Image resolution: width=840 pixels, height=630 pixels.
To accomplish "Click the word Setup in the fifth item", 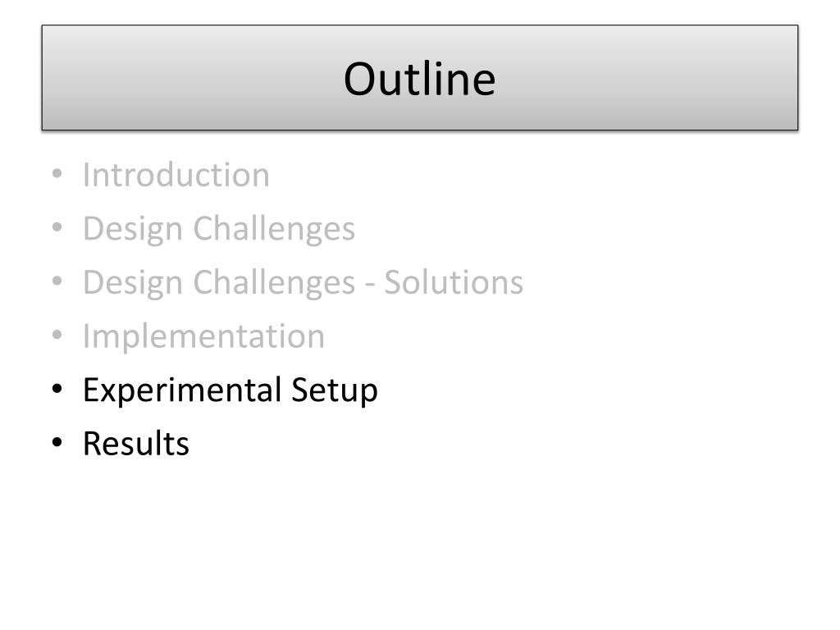I will pos(335,390).
